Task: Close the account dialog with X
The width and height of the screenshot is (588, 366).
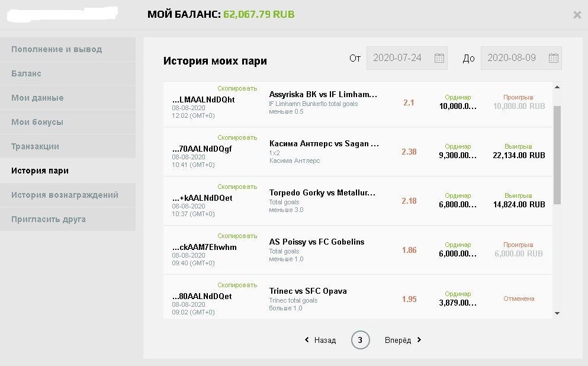Action: (x=577, y=15)
